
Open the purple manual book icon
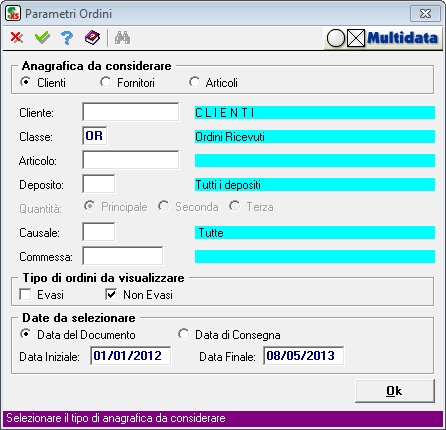(92, 38)
